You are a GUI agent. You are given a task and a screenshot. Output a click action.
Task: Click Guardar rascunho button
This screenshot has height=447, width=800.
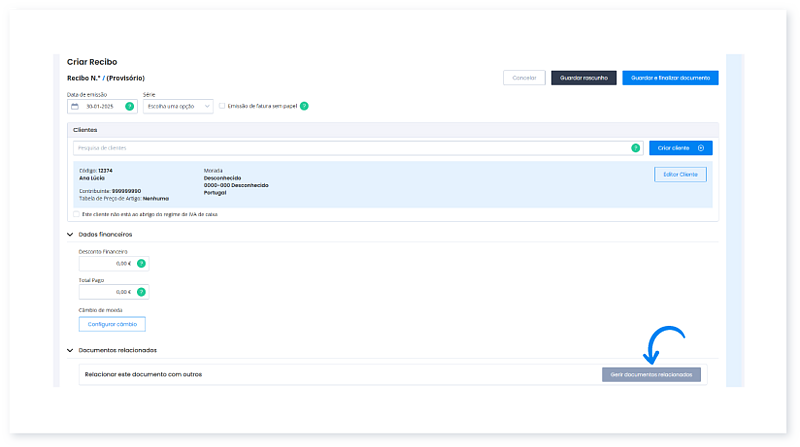click(x=584, y=77)
